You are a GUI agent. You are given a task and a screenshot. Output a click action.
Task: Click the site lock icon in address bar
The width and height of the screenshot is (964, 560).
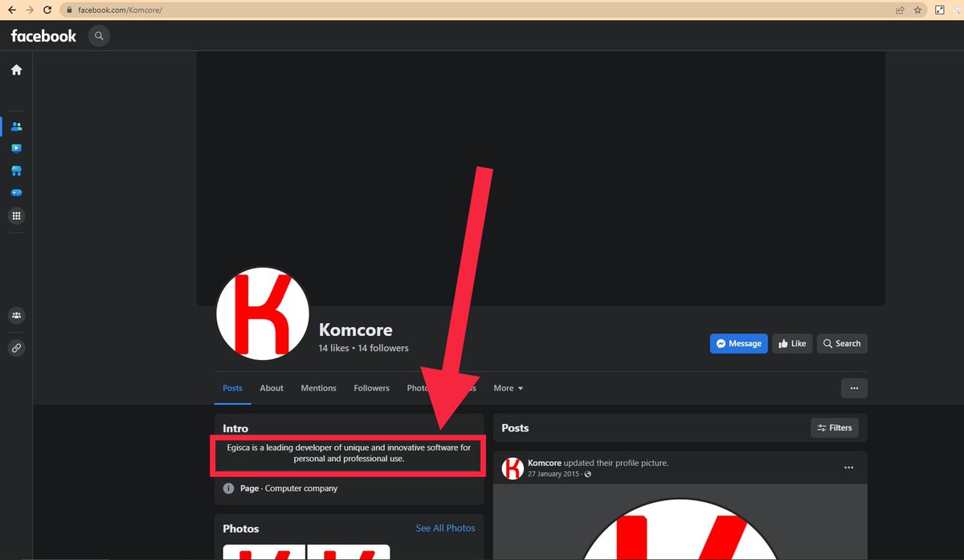click(x=71, y=10)
